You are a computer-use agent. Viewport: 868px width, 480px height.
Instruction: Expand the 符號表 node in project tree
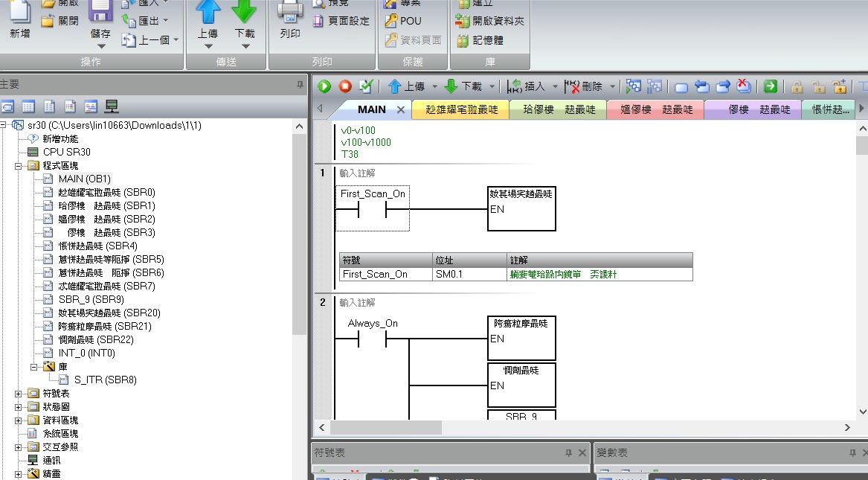click(19, 393)
